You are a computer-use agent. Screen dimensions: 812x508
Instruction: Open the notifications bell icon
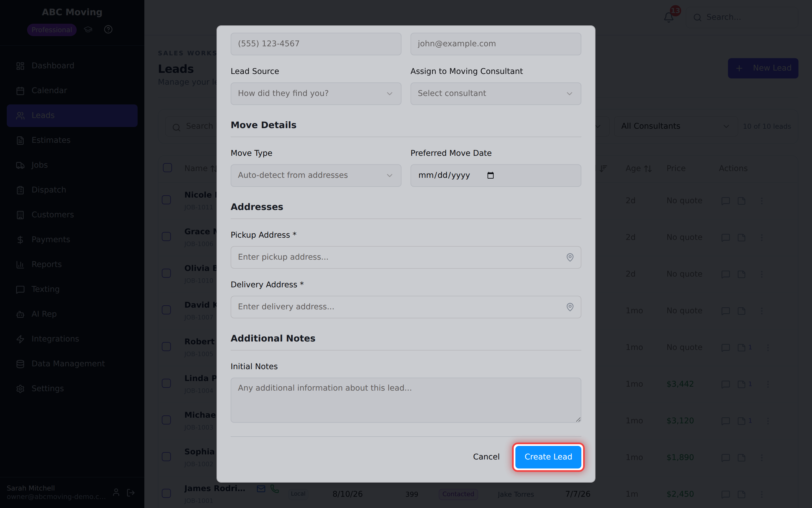[x=668, y=17]
